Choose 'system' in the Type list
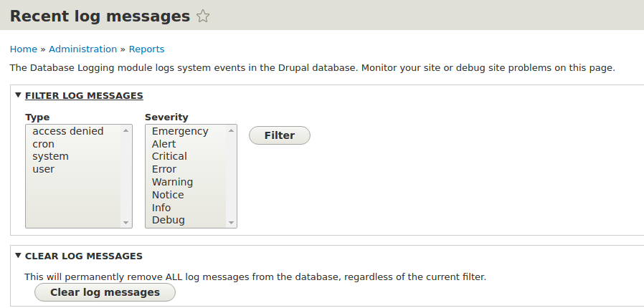The image size is (644, 308). 50,156
